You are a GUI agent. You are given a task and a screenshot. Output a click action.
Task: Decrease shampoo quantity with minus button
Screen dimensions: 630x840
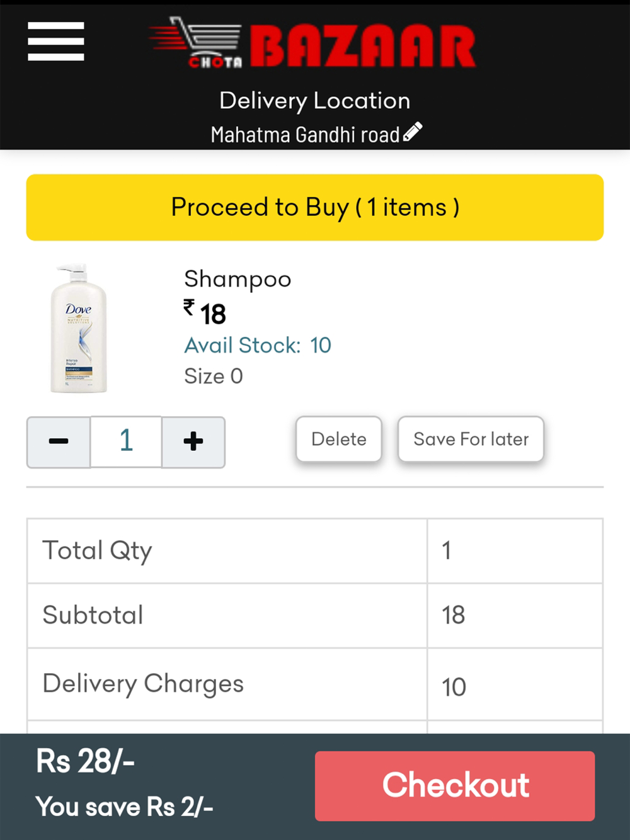coord(59,442)
